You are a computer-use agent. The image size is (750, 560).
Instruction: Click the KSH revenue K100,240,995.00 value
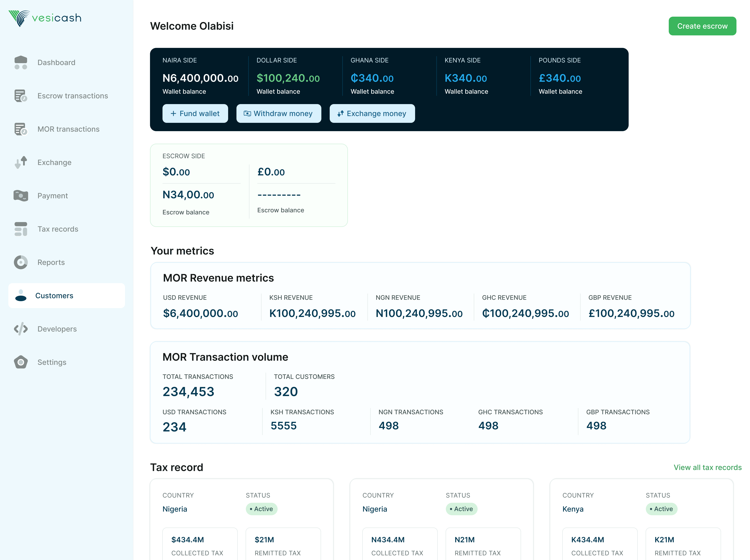pyautogui.click(x=312, y=313)
